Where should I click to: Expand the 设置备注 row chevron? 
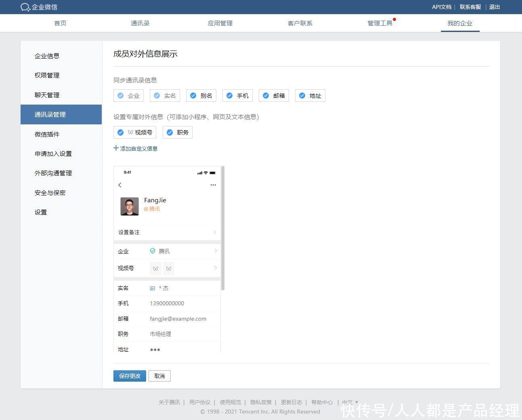click(x=215, y=232)
